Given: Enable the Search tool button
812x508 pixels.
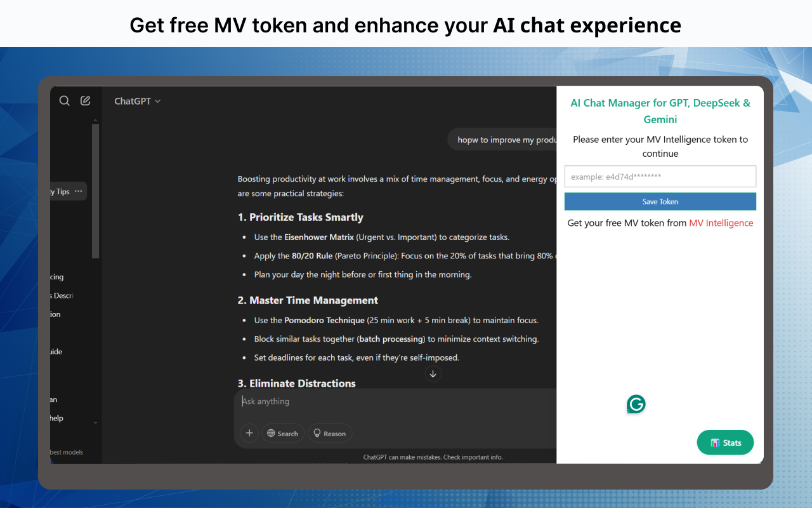Looking at the screenshot, I should (283, 433).
